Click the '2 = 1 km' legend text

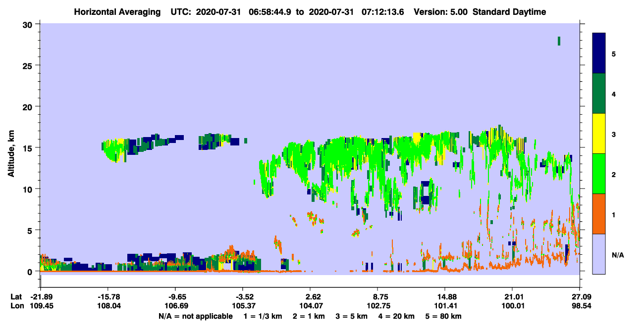309,316
